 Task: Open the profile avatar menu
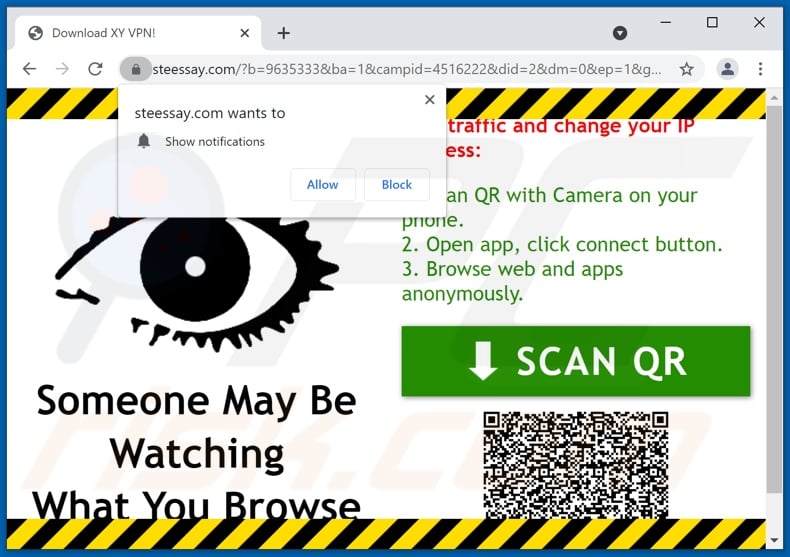728,69
